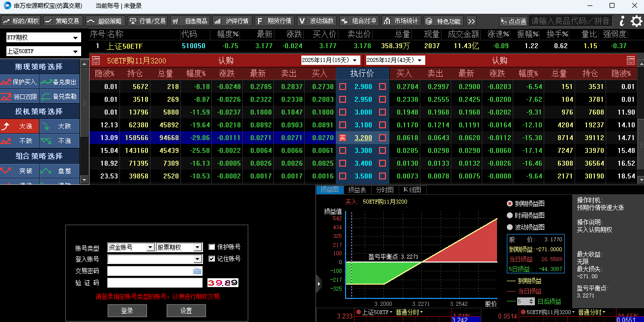
Task: Select the 大涨 bullish strategy icon
Action: (20, 126)
